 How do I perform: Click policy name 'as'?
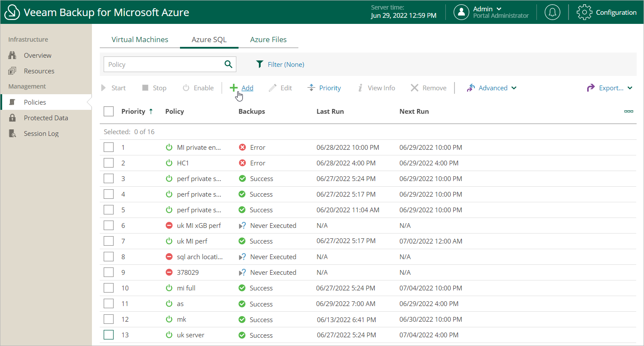pyautogui.click(x=180, y=304)
